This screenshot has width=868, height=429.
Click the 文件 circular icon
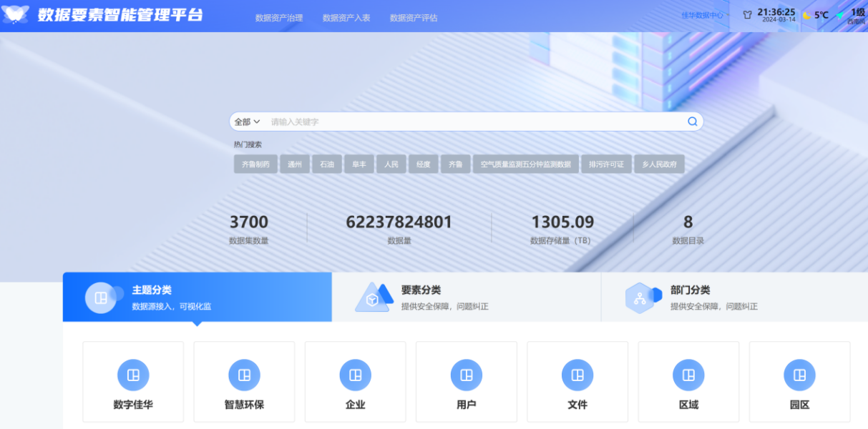coord(577,374)
